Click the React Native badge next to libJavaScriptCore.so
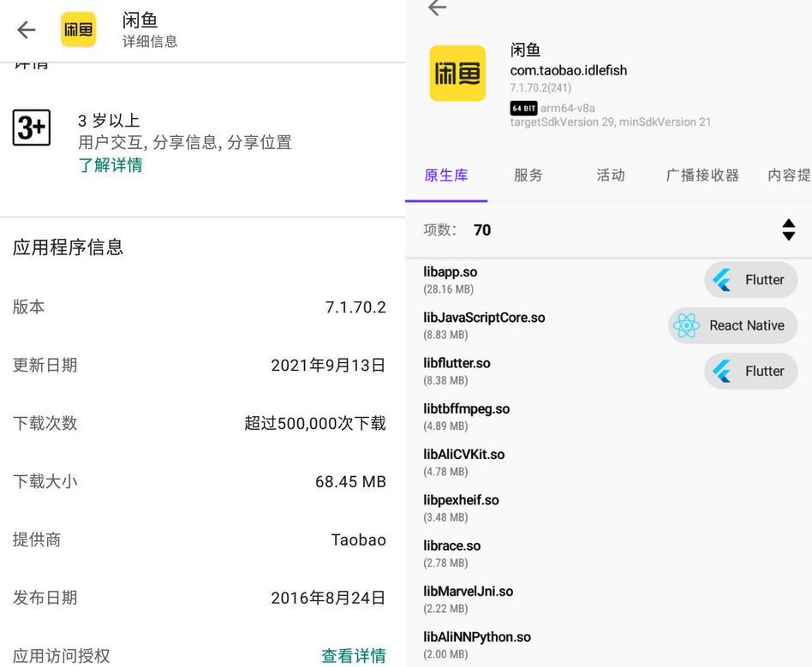 pos(732,325)
